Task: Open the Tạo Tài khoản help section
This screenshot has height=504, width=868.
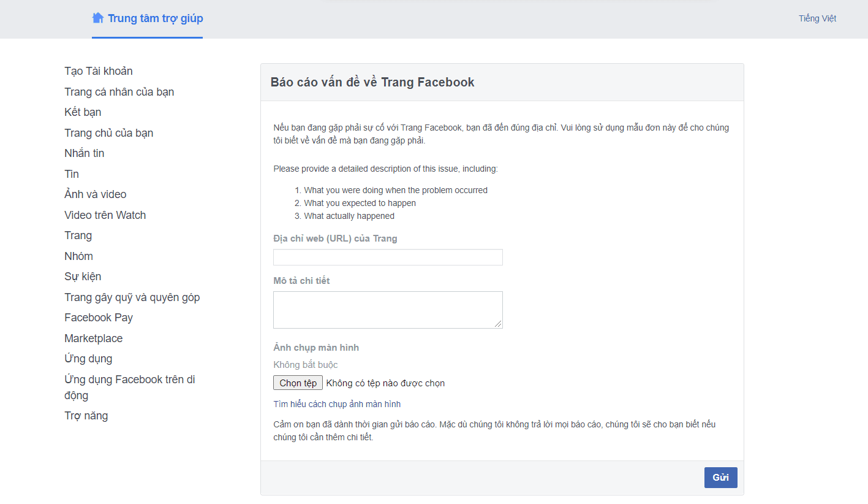Action: (x=98, y=71)
